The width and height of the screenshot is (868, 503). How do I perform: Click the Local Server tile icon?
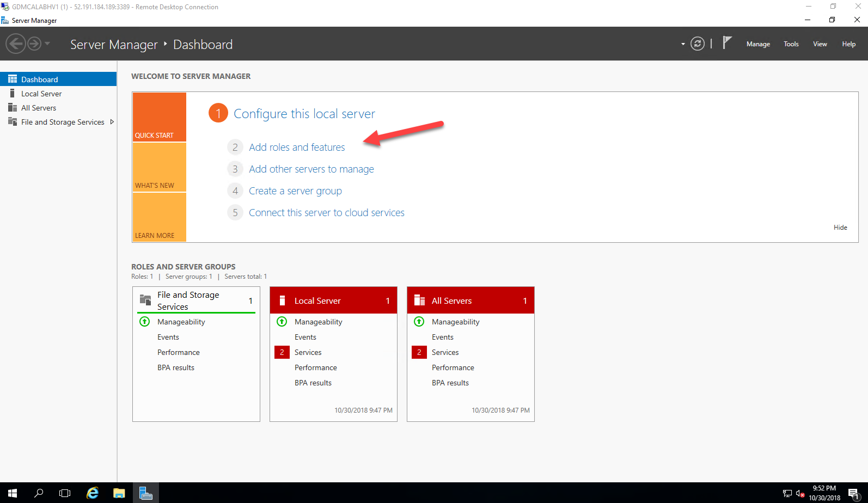[x=282, y=300]
